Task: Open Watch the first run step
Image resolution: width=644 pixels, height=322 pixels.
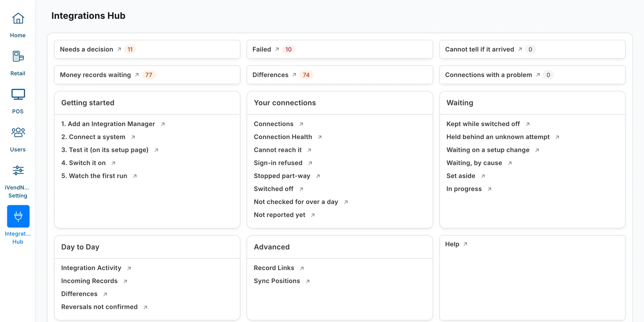Action: click(94, 176)
